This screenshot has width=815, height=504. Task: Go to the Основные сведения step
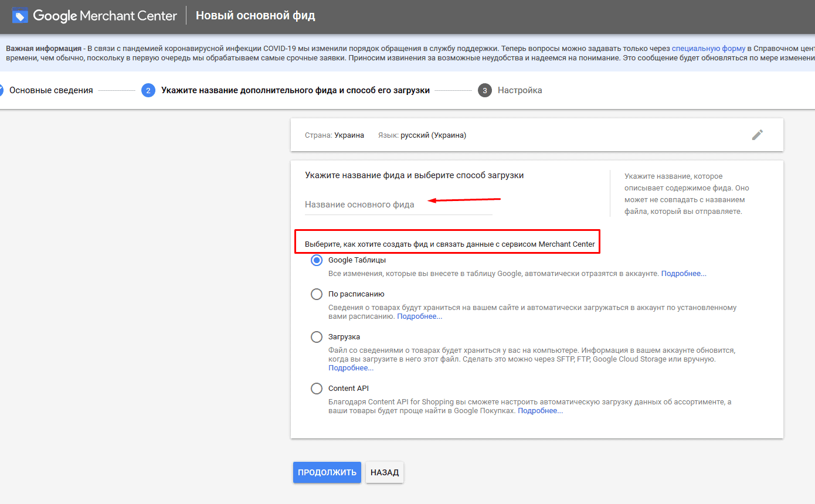click(52, 90)
